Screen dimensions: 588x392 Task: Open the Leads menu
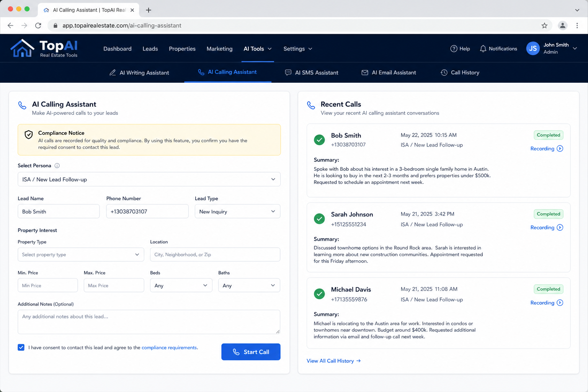(150, 49)
